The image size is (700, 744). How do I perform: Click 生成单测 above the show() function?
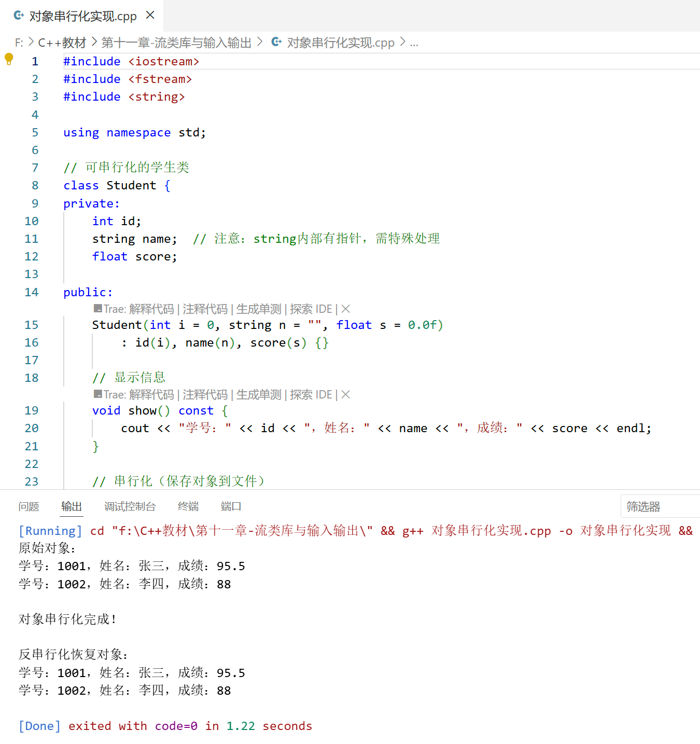pos(259,395)
